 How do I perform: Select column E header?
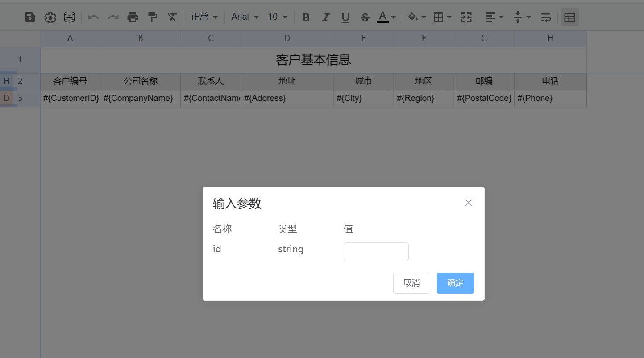pos(363,38)
